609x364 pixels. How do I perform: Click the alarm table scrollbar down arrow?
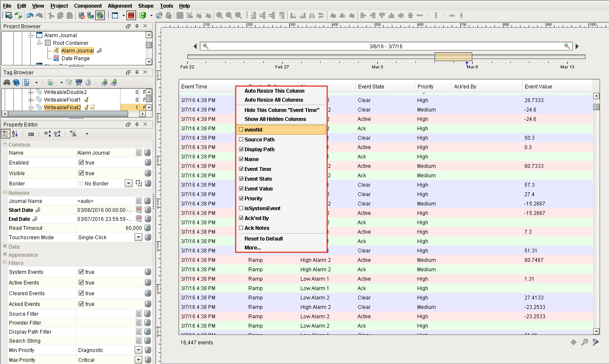[x=596, y=331]
